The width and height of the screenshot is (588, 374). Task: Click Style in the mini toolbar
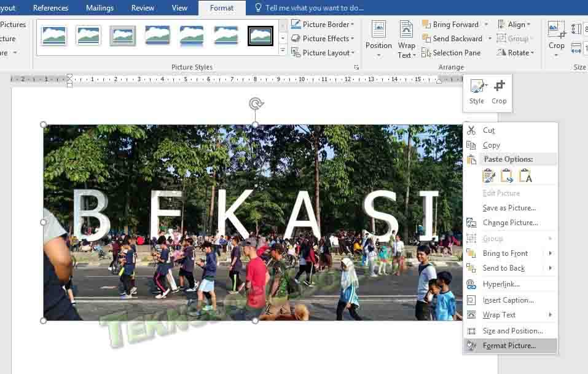click(477, 92)
